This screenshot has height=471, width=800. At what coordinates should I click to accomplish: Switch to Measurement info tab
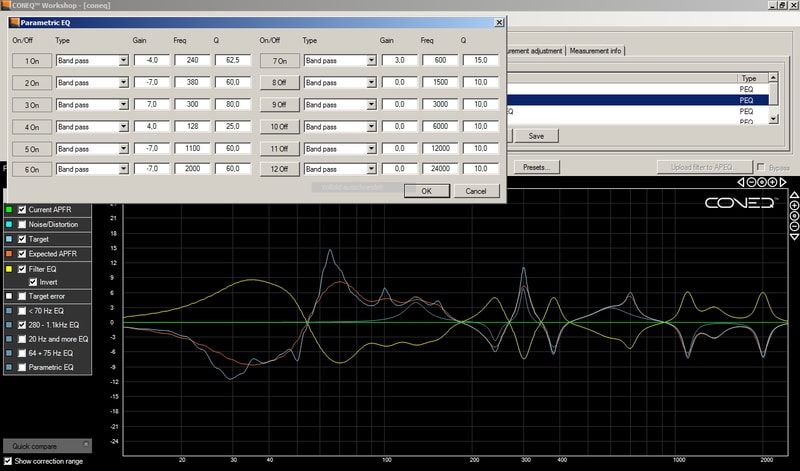[x=595, y=51]
